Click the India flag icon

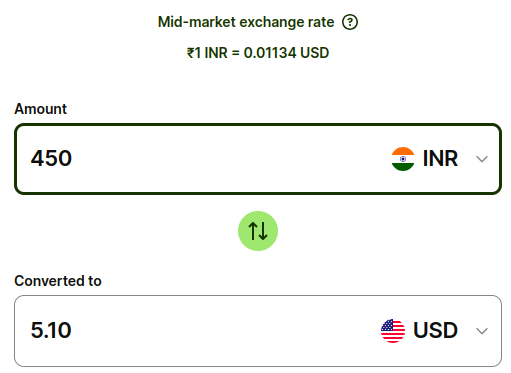[x=403, y=159]
